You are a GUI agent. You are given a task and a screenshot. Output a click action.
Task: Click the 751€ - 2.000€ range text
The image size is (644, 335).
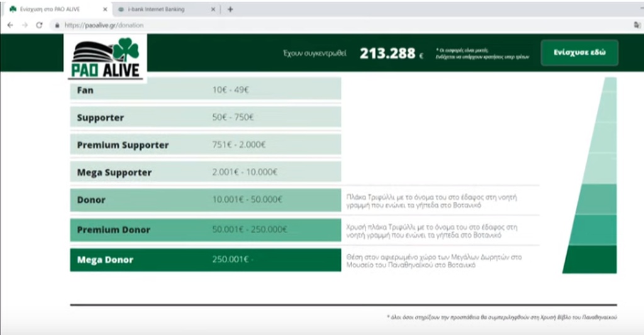239,145
